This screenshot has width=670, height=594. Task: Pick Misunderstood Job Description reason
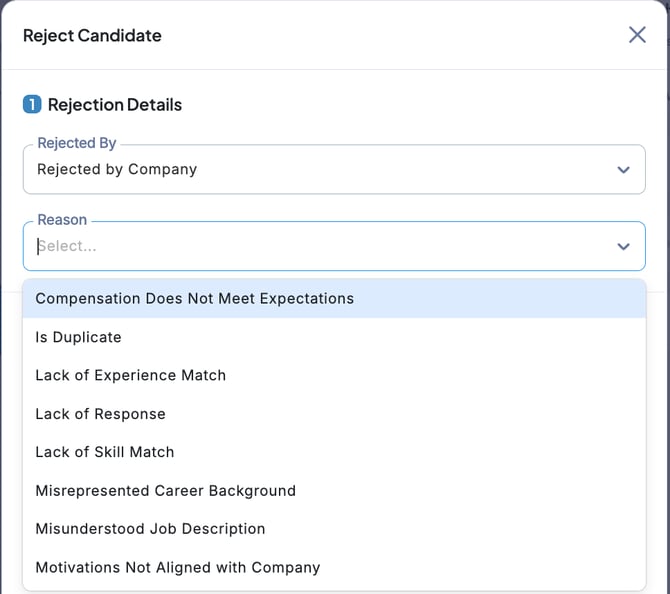tap(151, 529)
